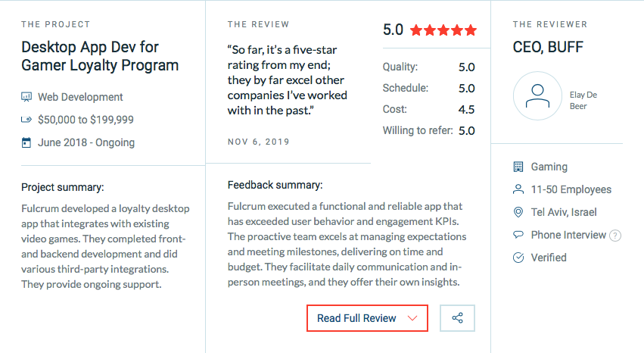Click the Web Development monitor icon
Image resolution: width=644 pixels, height=353 pixels.
click(26, 97)
